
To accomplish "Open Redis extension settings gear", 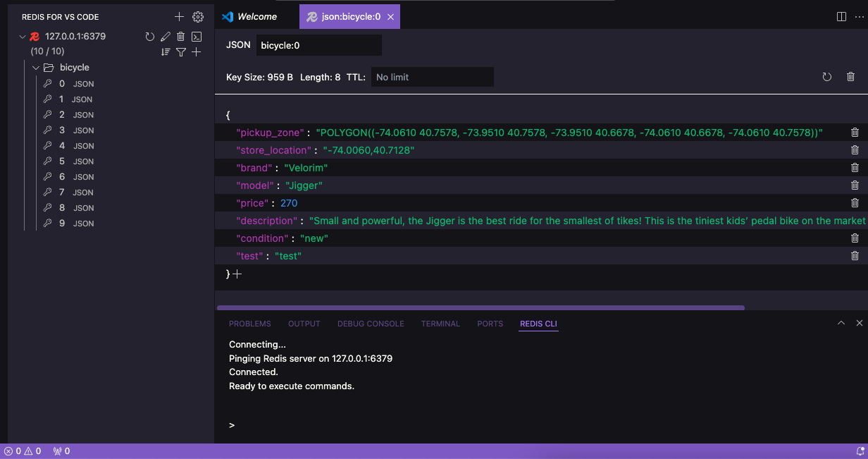I will pyautogui.click(x=198, y=17).
